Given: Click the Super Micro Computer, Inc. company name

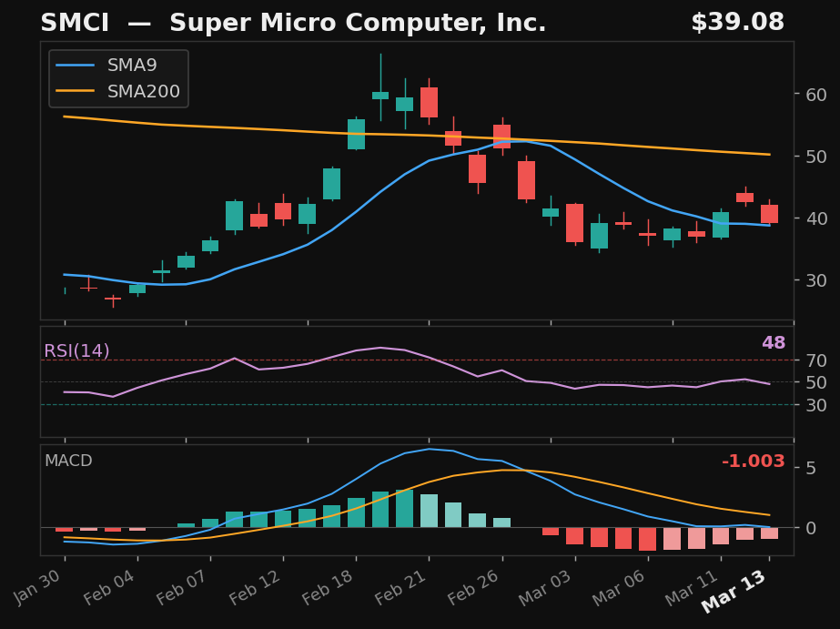Looking at the screenshot, I should pos(358,23).
